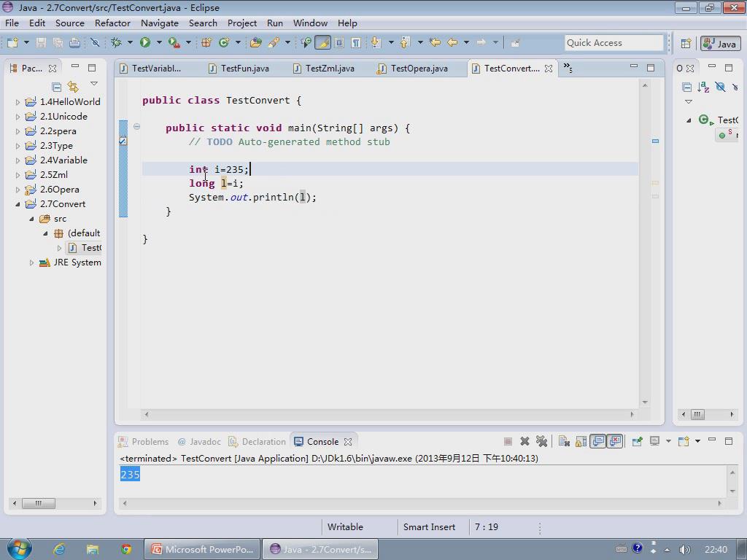Close the TestConvert.java editor tab
747x560 pixels.
[549, 69]
